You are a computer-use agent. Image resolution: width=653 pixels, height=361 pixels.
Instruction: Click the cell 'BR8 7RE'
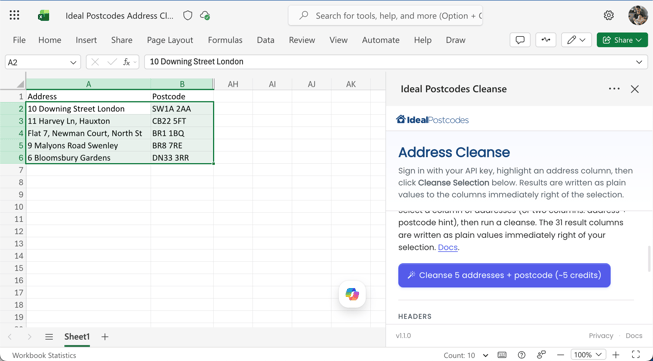182,146
